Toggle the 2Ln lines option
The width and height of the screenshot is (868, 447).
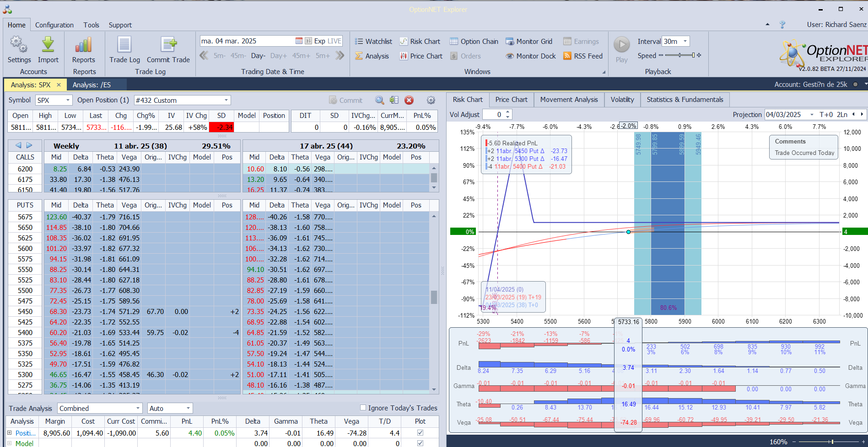(x=842, y=114)
